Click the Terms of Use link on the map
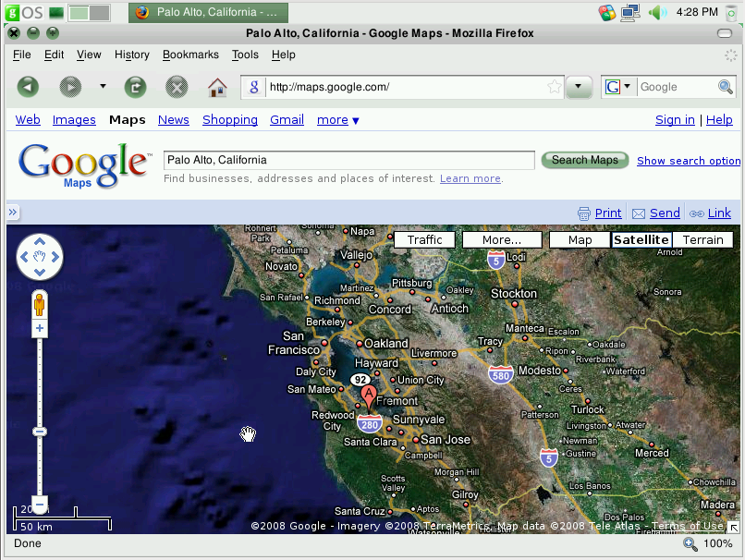The image size is (745, 560). pyautogui.click(x=687, y=526)
